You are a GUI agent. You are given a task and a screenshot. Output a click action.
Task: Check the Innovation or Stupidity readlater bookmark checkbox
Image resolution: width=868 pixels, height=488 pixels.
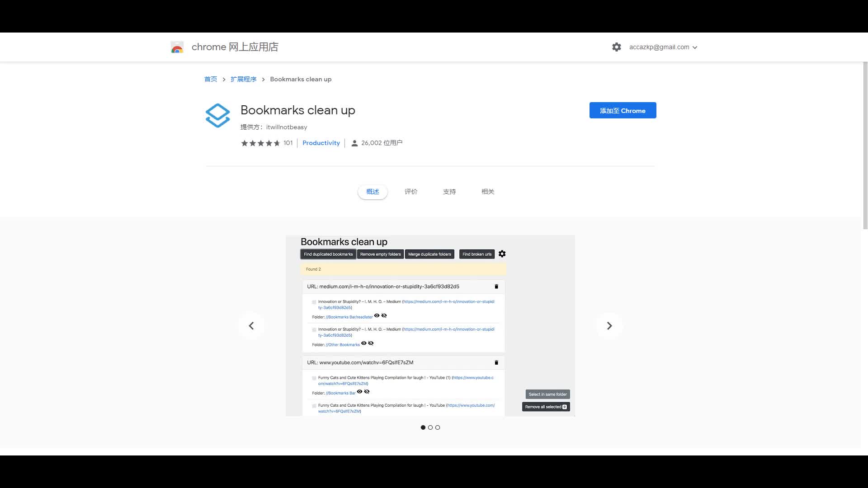(314, 302)
